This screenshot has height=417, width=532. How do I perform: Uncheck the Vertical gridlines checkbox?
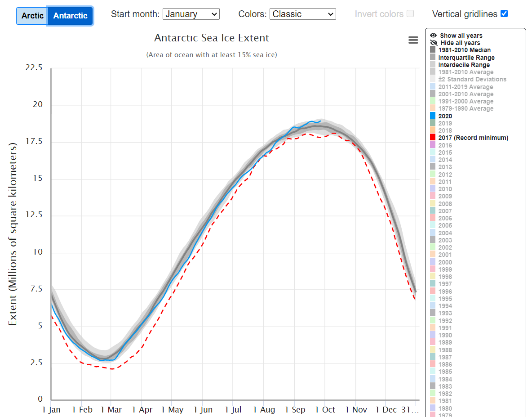point(504,13)
